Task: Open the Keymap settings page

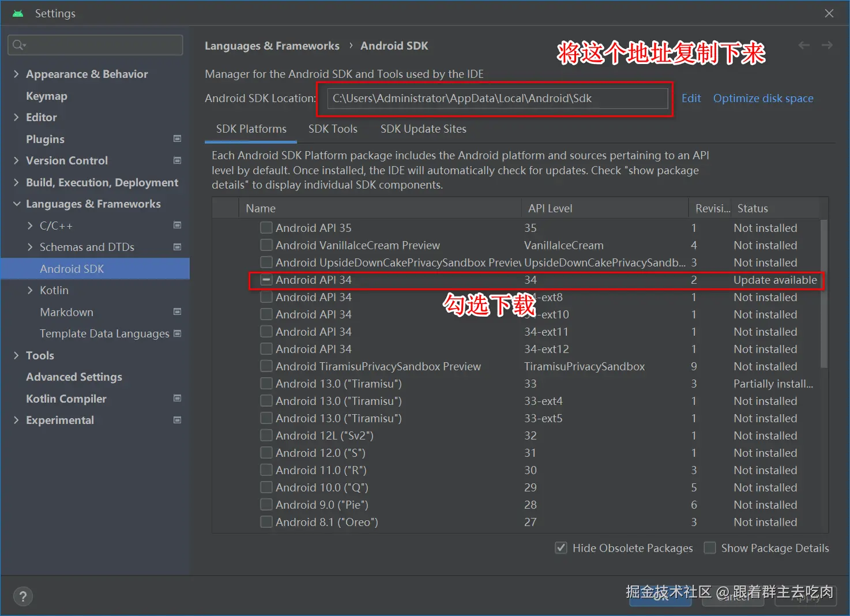Action: (47, 96)
